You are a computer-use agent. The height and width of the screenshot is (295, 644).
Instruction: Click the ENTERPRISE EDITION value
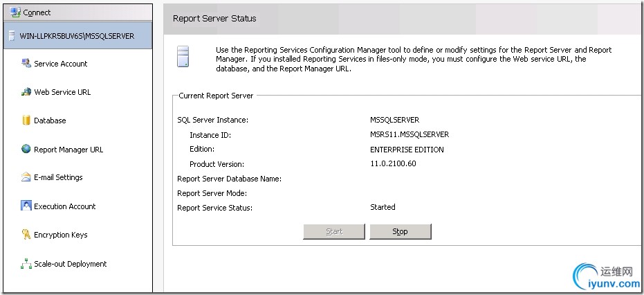407,150
